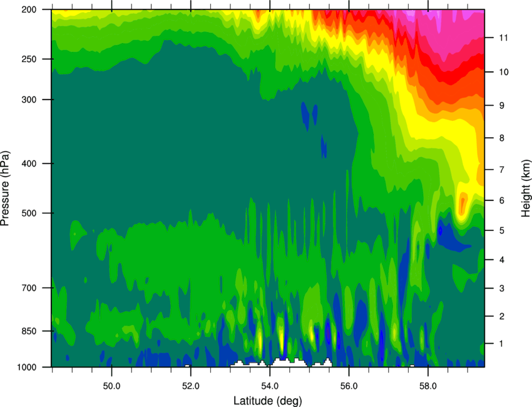Click the 'Pressure (hPa)' axis title
This screenshot has width=532, height=407.
pos(5,188)
